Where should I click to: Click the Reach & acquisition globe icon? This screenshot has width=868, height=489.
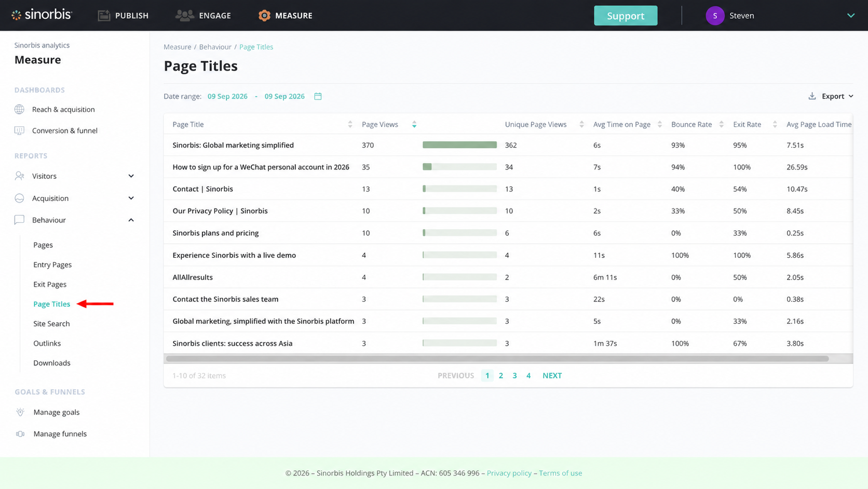[20, 109]
